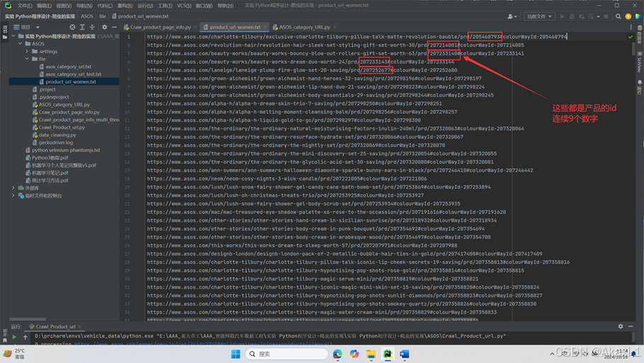
Task: Expand the 外部库 node
Action: coord(13,188)
